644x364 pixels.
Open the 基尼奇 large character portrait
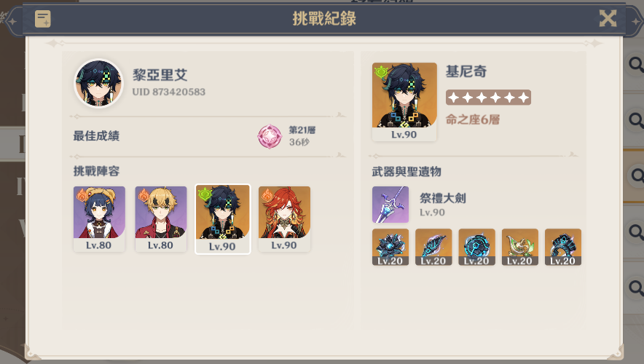404,102
